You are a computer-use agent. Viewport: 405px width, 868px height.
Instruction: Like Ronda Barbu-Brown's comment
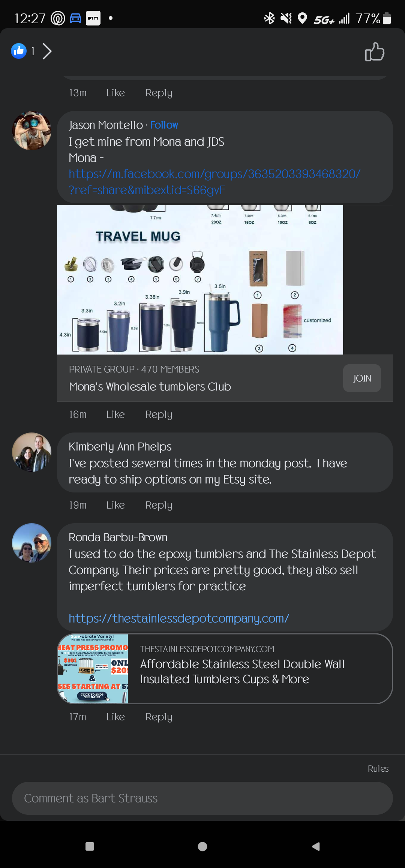[x=115, y=717]
